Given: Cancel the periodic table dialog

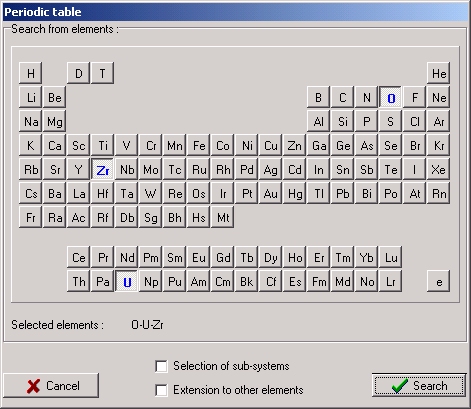Looking at the screenshot, I should (51, 386).
